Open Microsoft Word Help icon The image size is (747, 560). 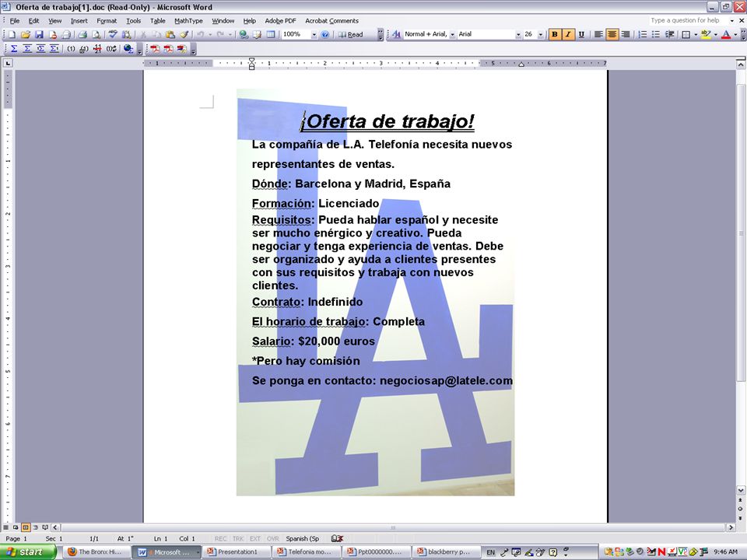point(325,34)
